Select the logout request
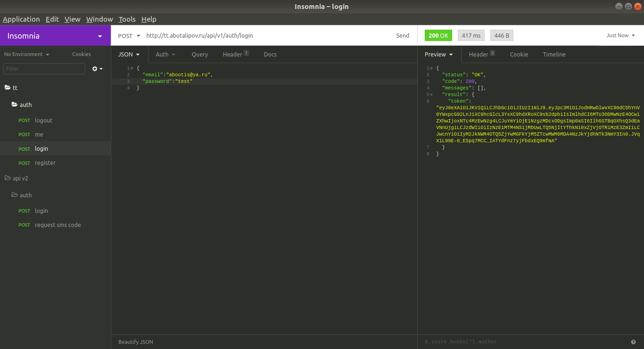 coord(55,120)
